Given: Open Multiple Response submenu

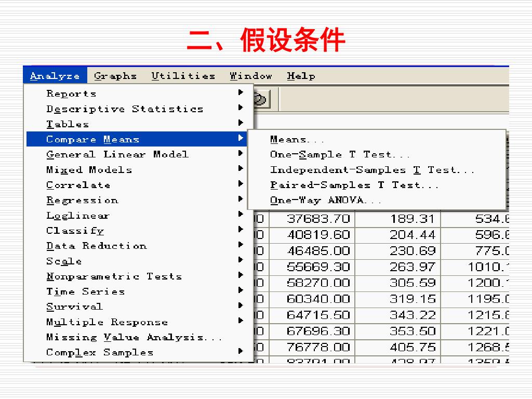Looking at the screenshot, I should click(x=136, y=322).
